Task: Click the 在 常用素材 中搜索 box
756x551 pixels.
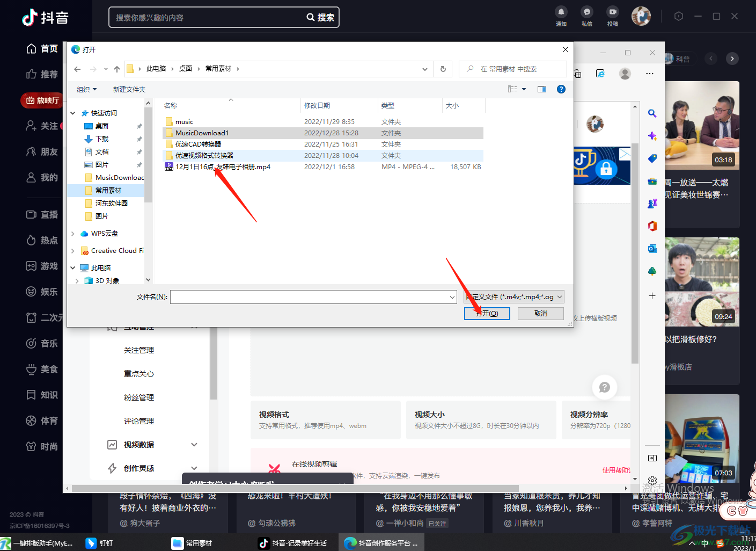Action: point(513,69)
